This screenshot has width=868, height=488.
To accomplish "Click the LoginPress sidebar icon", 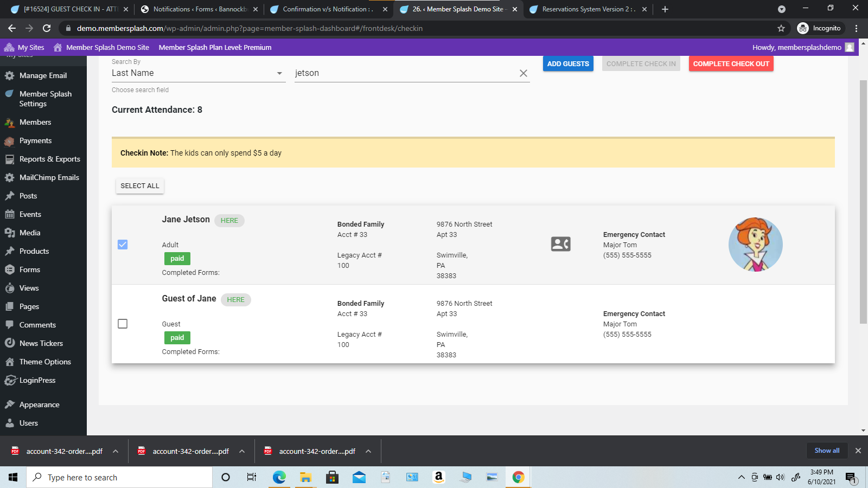I will pos(10,380).
